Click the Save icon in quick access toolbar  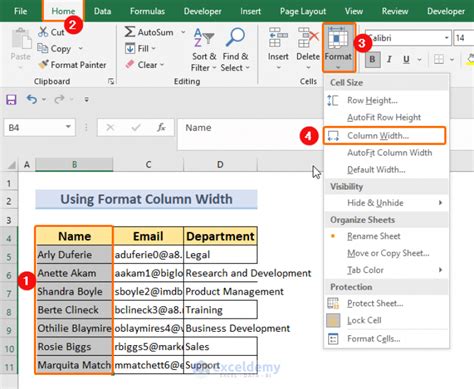coord(11,100)
